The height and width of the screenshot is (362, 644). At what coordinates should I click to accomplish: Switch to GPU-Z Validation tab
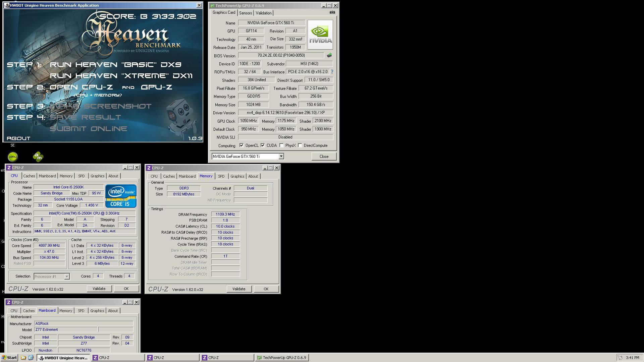click(263, 13)
